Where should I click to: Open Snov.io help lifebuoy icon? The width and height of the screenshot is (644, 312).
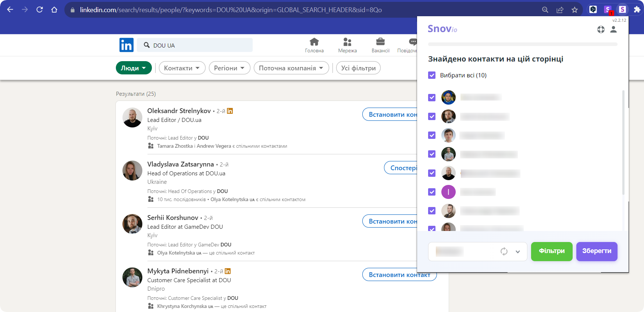pos(601,29)
